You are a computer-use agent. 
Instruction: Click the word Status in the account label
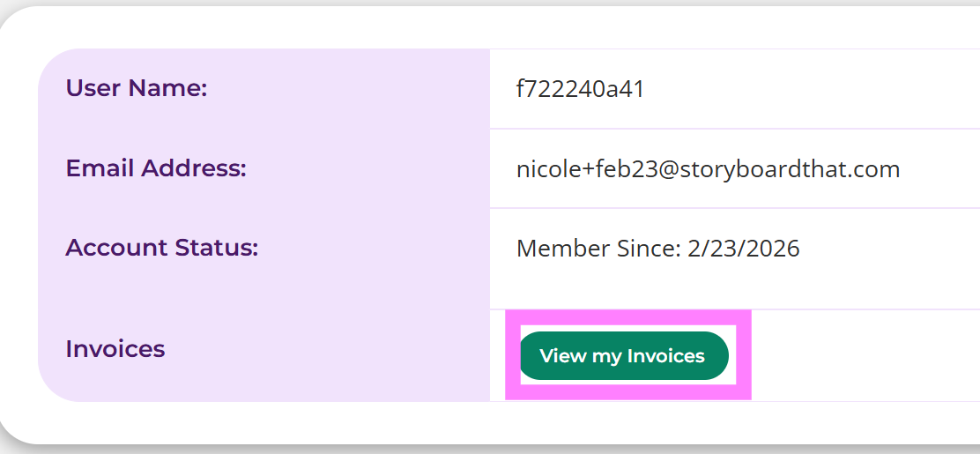pyautogui.click(x=223, y=248)
